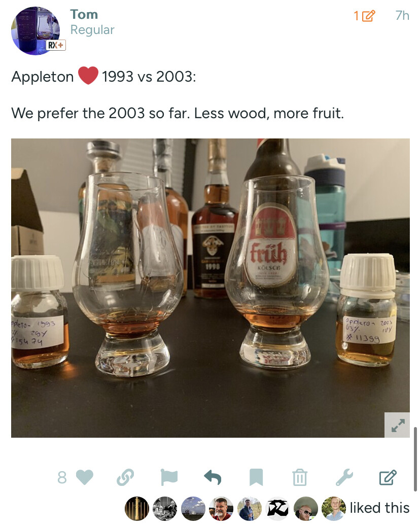Open the 7h post timestamp link
Screen dimensions: 420x529
click(x=402, y=16)
